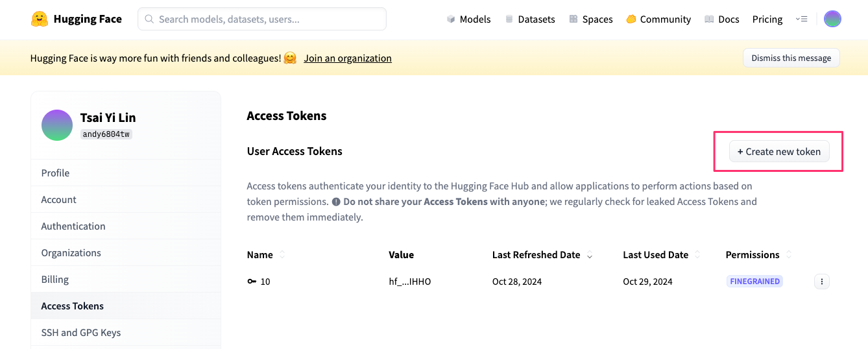Open the user avatar menu in navbar
This screenshot has width=868, height=349.
[x=832, y=19]
